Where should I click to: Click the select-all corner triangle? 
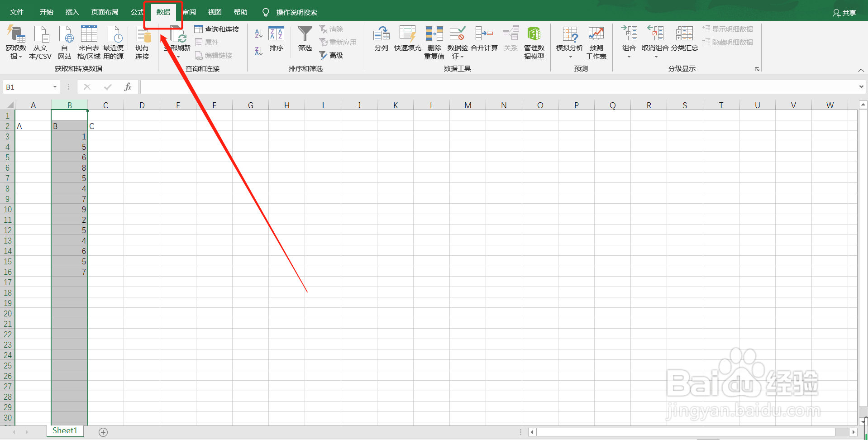click(10, 105)
